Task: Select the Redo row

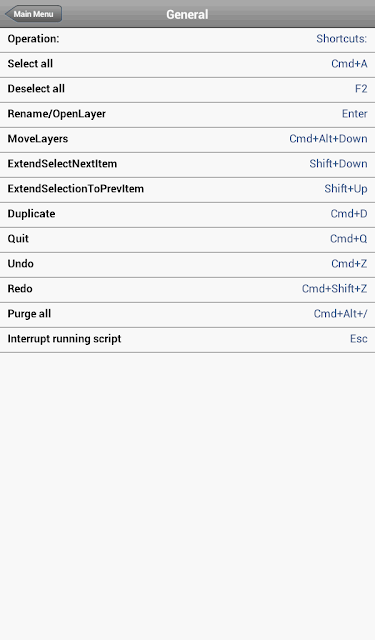Action: tap(187, 289)
